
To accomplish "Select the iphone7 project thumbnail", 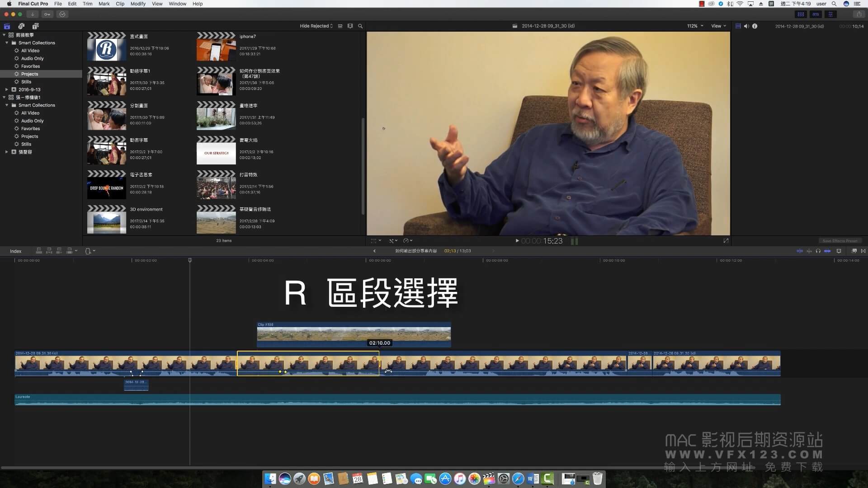I will click(216, 47).
